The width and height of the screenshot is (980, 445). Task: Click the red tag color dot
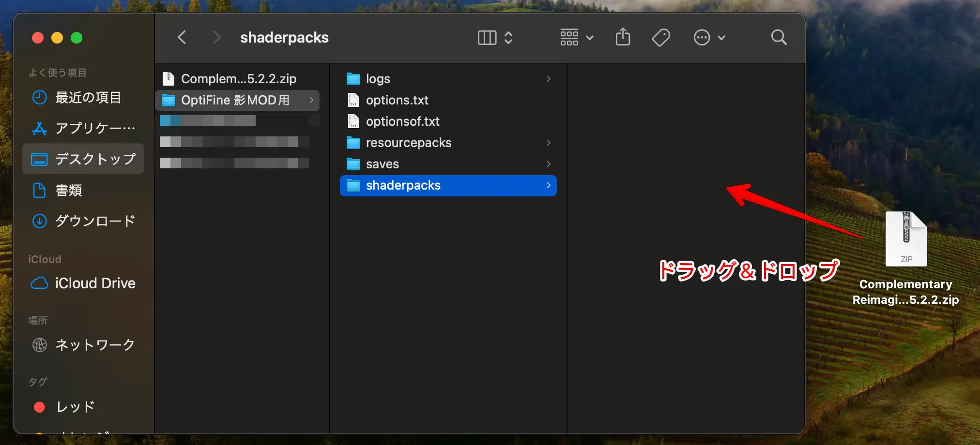click(39, 407)
